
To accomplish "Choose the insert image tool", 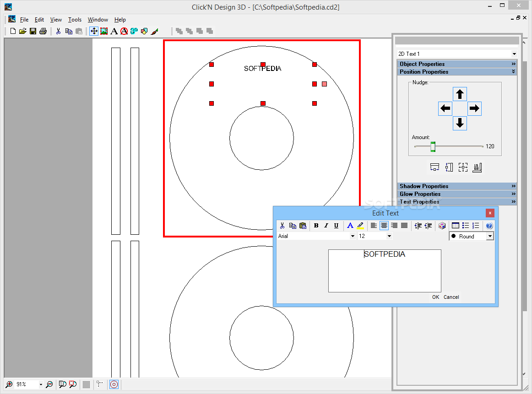I will pos(104,31).
